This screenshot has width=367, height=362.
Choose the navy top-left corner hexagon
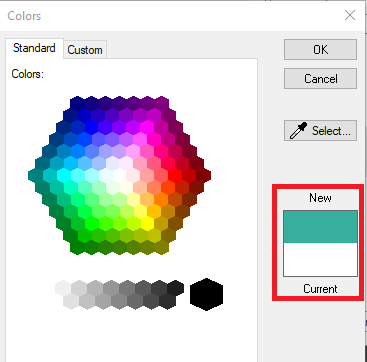pyautogui.click(x=77, y=103)
